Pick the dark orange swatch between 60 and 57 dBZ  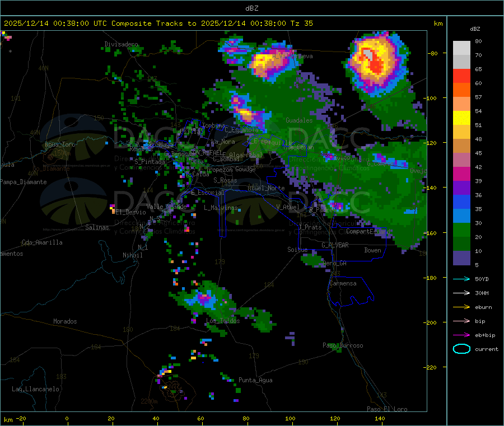(461, 90)
